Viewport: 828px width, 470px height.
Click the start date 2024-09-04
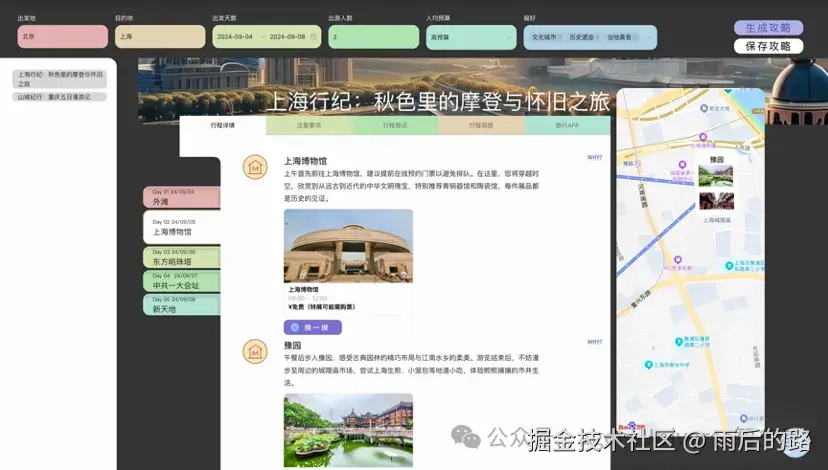[x=235, y=37]
